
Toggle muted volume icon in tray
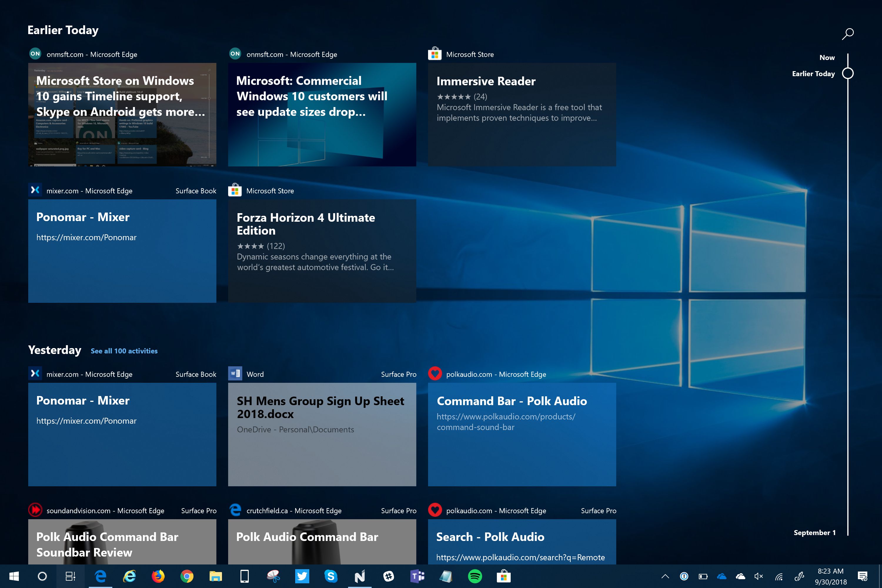[758, 576]
